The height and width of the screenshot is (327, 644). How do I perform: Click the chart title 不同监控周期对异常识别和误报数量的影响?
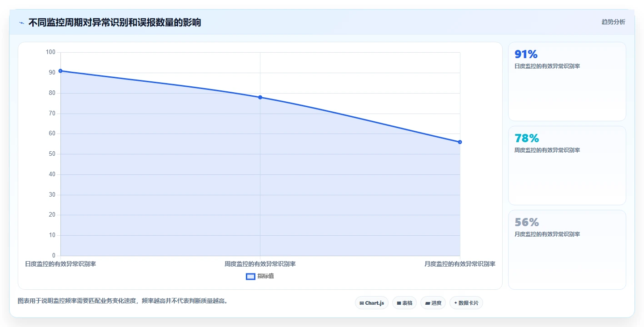tap(115, 23)
